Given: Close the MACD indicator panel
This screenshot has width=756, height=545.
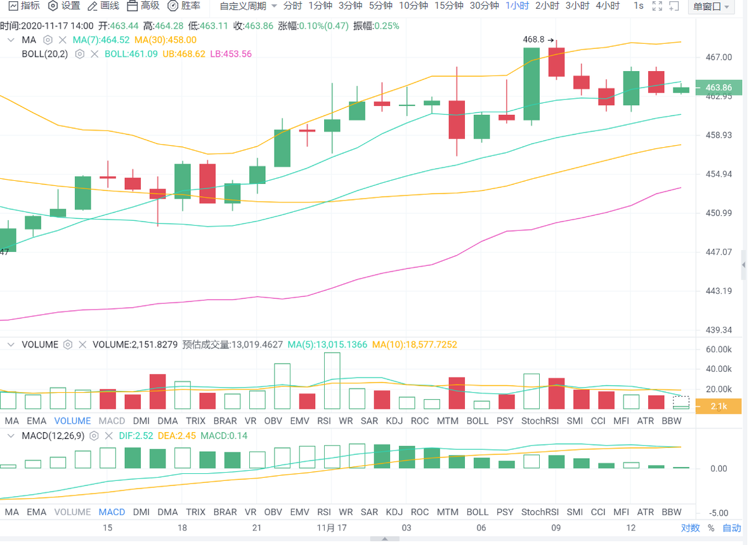Looking at the screenshot, I should 108,435.
